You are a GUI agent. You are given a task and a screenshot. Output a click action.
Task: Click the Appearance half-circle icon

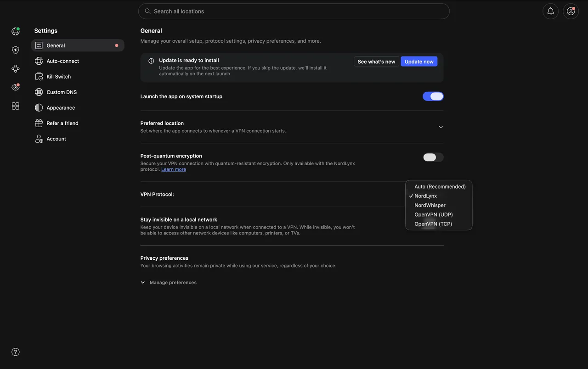39,108
